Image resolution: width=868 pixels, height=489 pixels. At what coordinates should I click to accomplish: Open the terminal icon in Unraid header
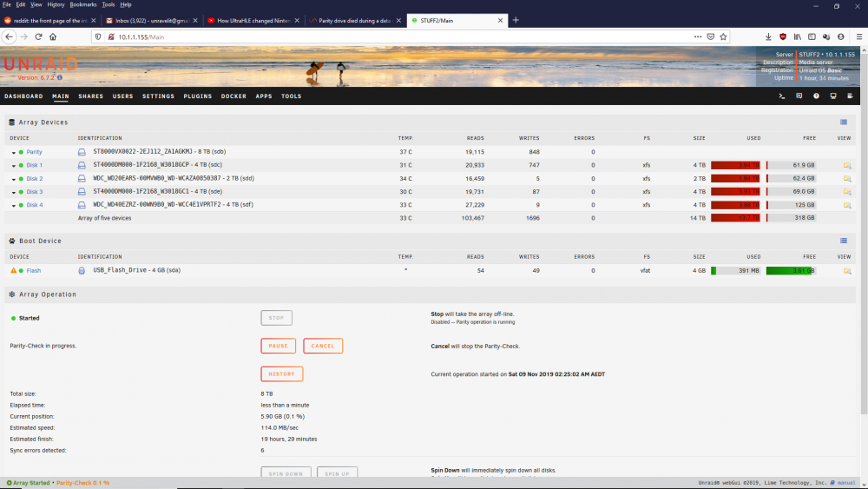click(x=782, y=96)
